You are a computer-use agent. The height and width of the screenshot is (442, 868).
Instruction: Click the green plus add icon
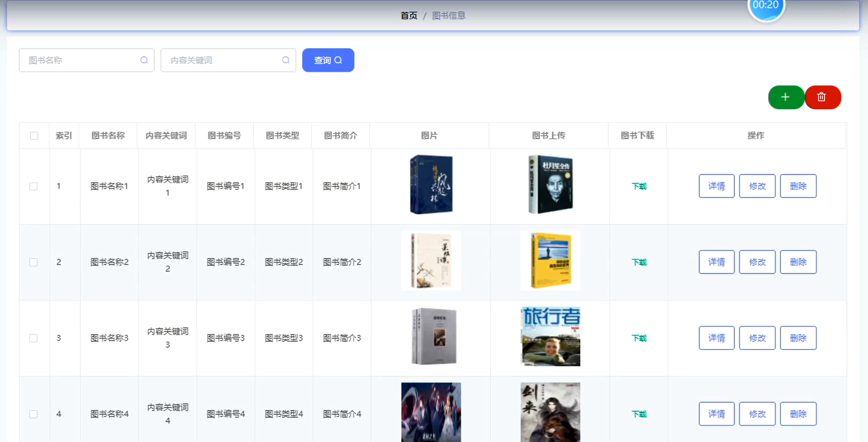(x=786, y=97)
